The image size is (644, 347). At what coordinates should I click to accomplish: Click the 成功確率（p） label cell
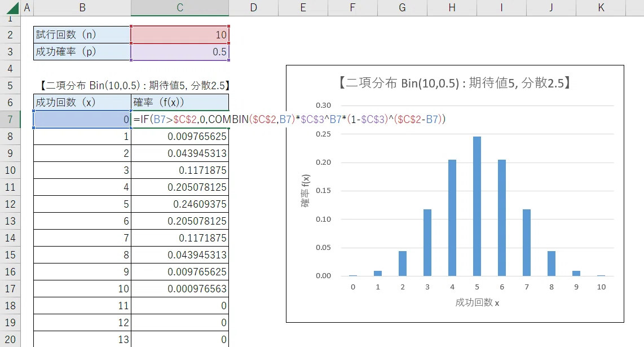pos(82,52)
